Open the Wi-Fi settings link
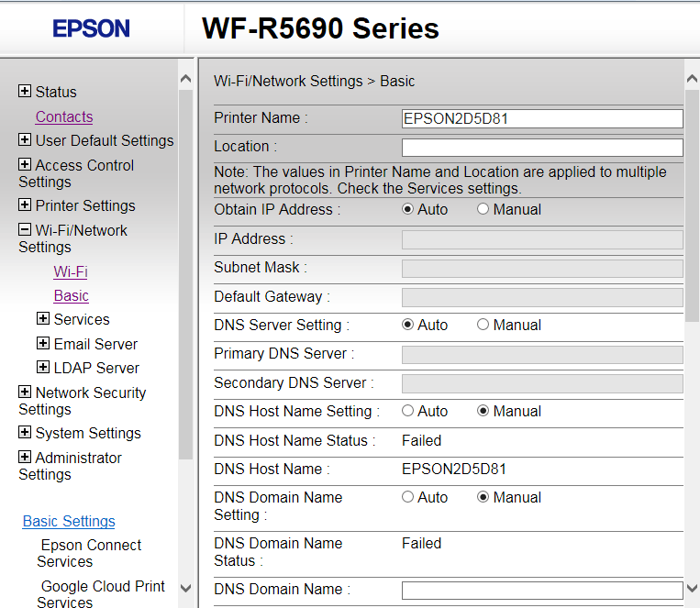The width and height of the screenshot is (700, 608). pyautogui.click(x=71, y=271)
